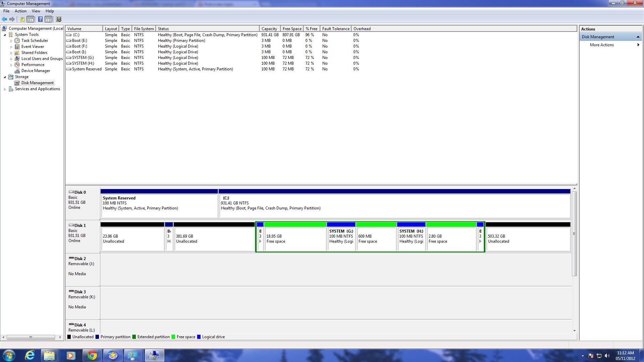644x362 pixels.
Task: Sort by the File System column header
Action: 144,29
